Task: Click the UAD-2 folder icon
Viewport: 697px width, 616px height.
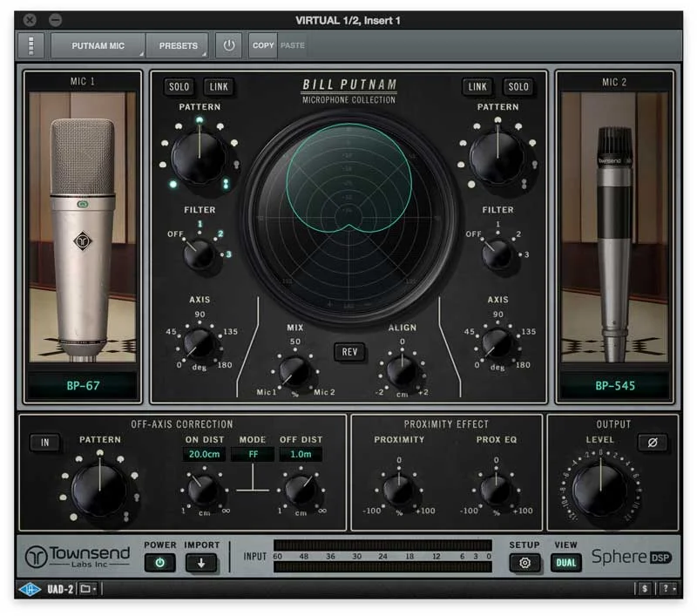Action: tap(88, 589)
